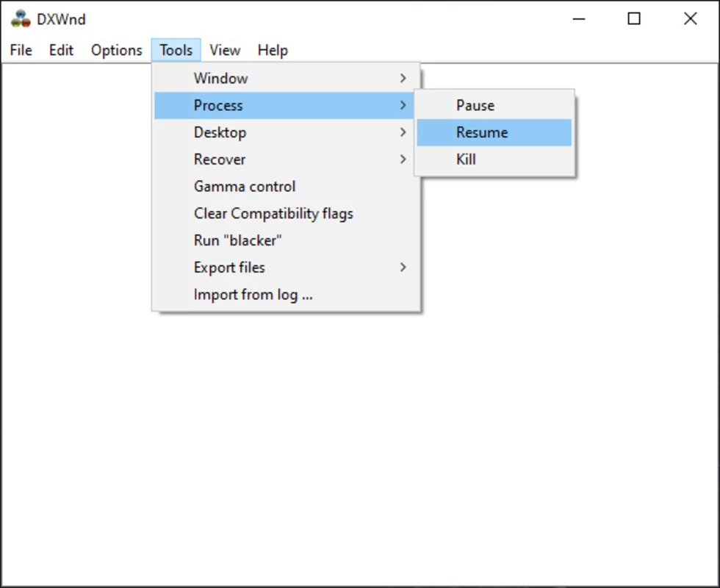Click the DXWnd app icon in title bar
The width and height of the screenshot is (720, 588).
click(21, 19)
